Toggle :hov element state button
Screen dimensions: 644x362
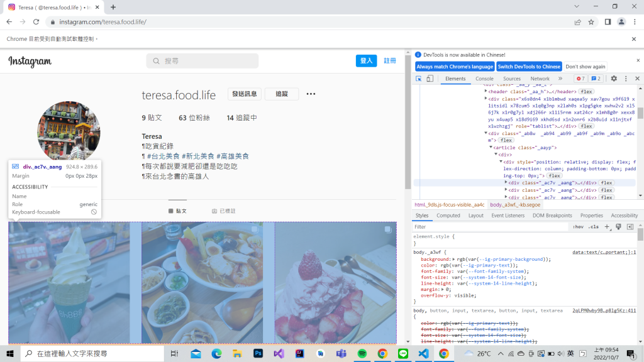(x=579, y=226)
